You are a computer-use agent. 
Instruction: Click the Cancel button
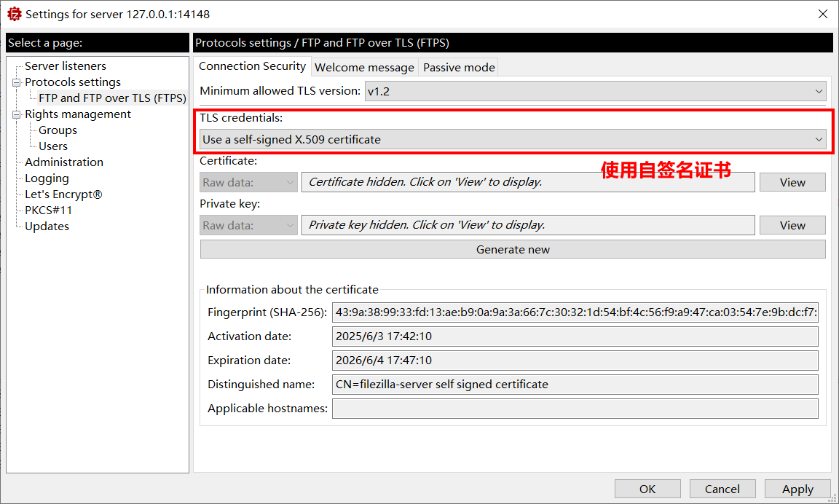(x=722, y=489)
